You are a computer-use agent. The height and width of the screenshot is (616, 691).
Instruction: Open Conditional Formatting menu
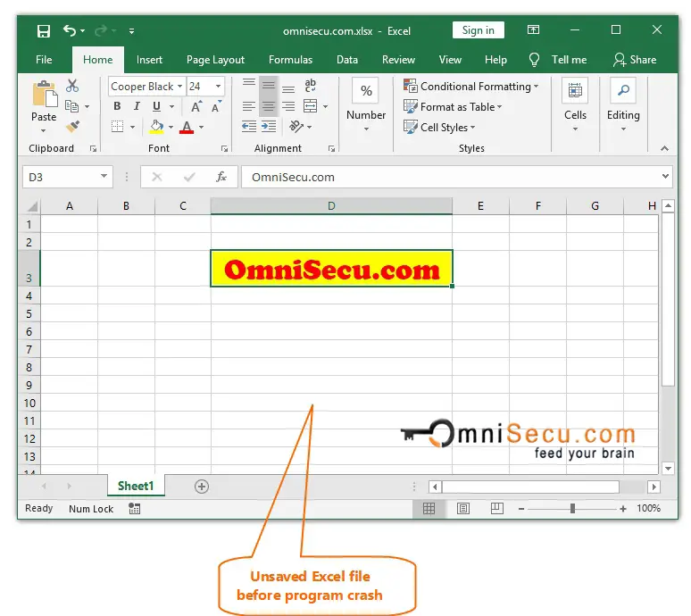(x=470, y=87)
